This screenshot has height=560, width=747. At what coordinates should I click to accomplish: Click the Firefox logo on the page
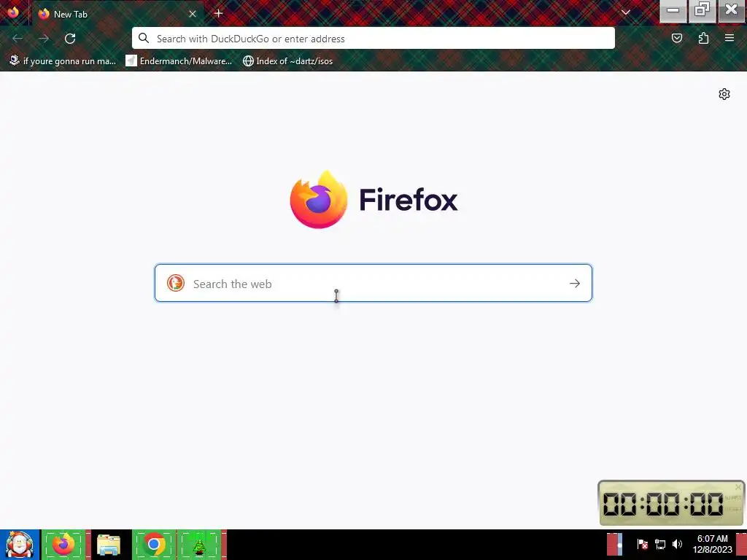point(373,199)
